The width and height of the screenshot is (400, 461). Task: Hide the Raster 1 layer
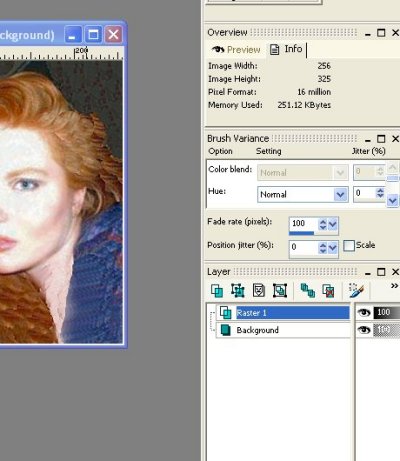[x=364, y=312]
